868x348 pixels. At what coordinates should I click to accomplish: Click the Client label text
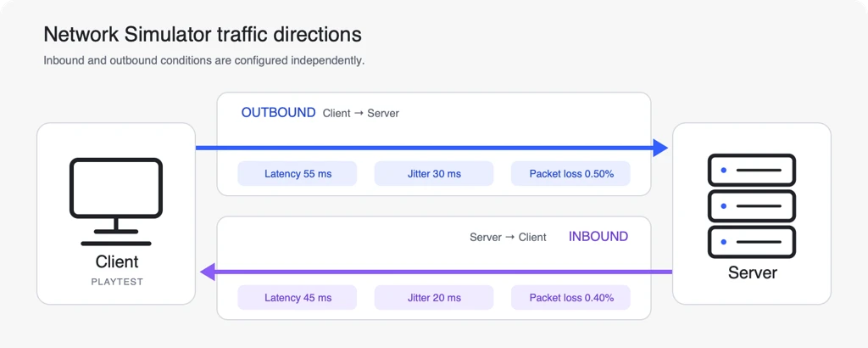117,261
